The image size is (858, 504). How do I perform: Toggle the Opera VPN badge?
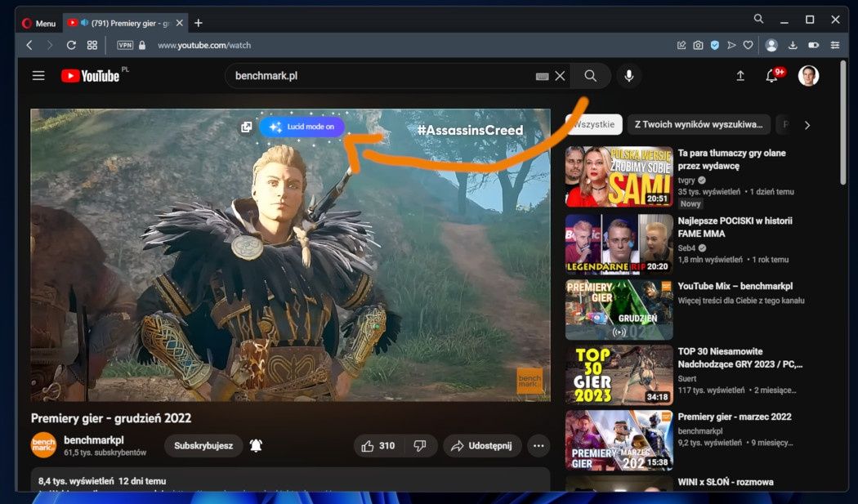[125, 46]
